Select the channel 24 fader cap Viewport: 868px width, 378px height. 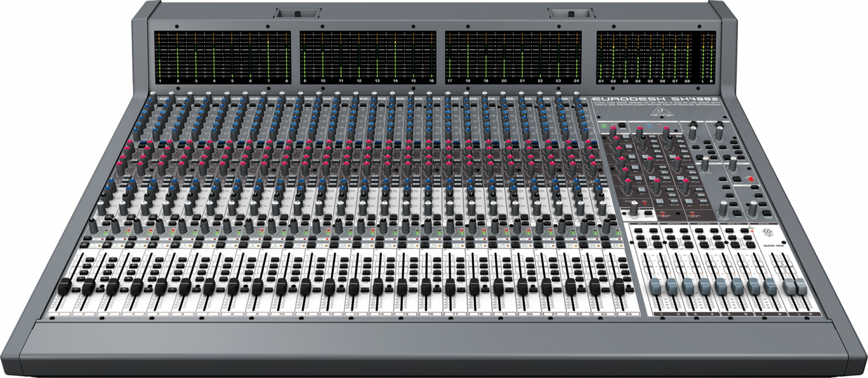(619, 287)
